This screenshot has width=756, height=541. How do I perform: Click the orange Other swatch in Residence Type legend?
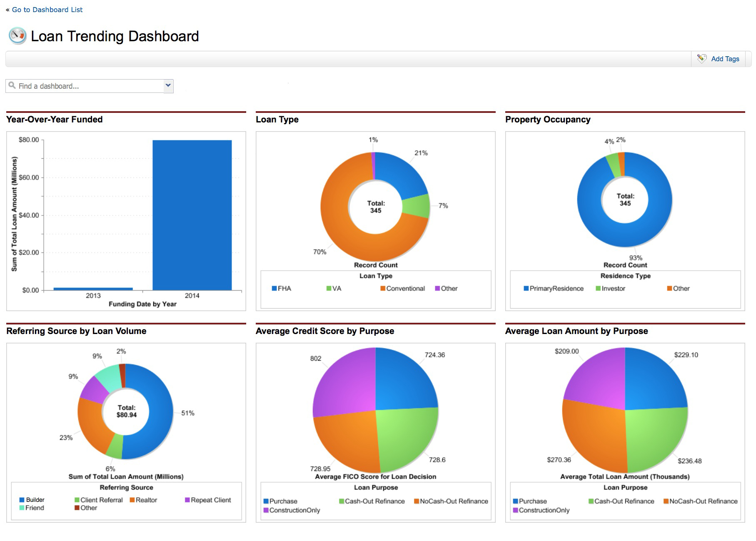(669, 288)
